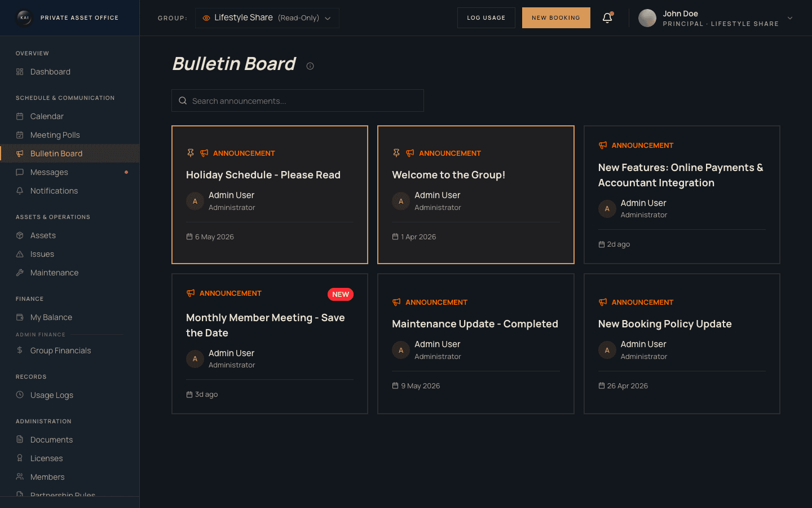Image resolution: width=812 pixels, height=508 pixels.
Task: Open Meeting Polls page
Action: [70, 135]
